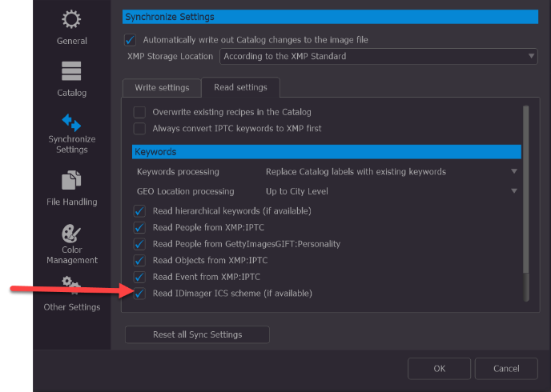Open XMP Storage Location dropdown
551x392 pixels.
coord(379,57)
